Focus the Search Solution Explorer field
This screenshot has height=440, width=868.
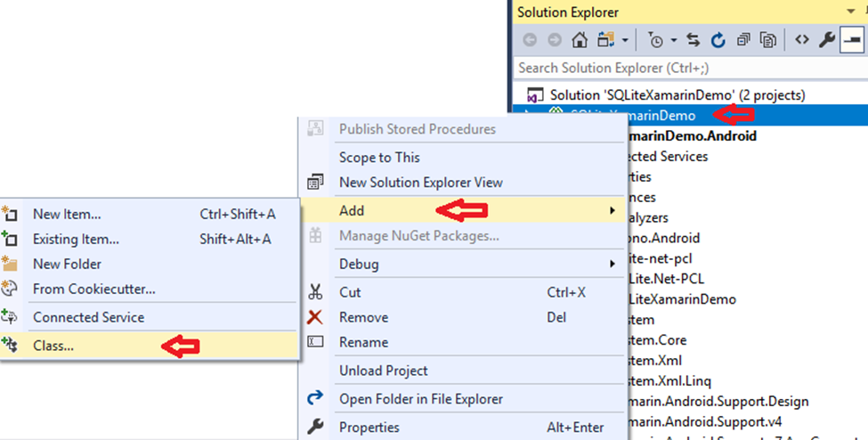point(690,68)
